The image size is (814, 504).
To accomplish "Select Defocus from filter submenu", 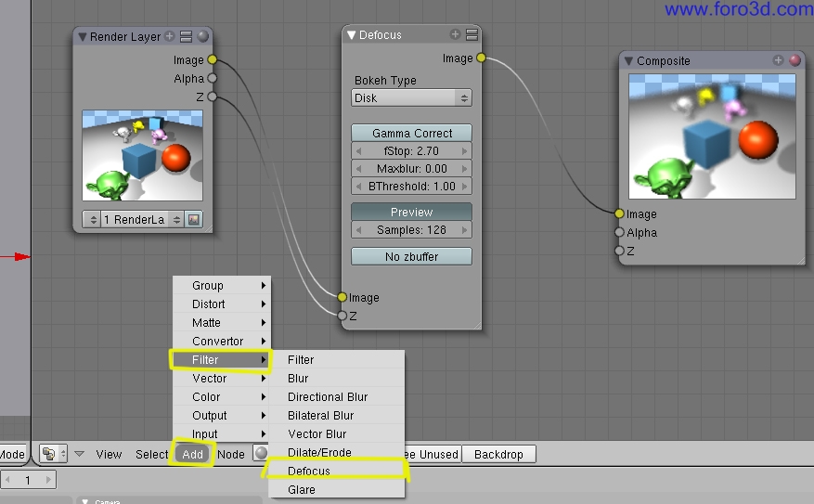I will (336, 471).
